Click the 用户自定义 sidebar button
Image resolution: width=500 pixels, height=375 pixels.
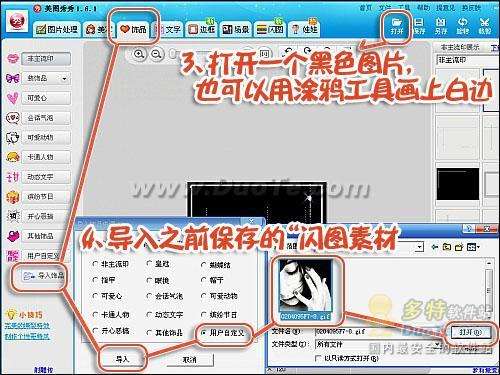click(x=46, y=256)
